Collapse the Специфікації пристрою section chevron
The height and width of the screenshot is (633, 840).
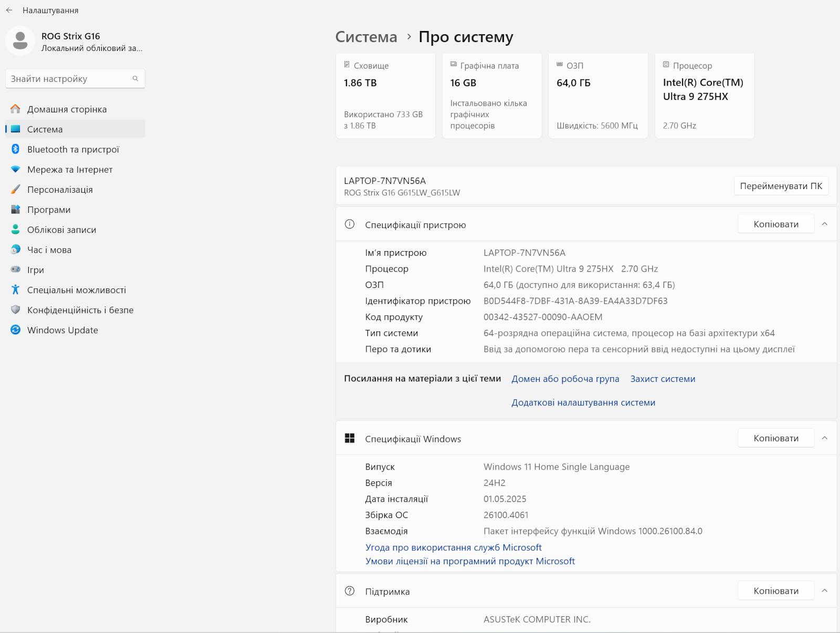click(x=825, y=224)
